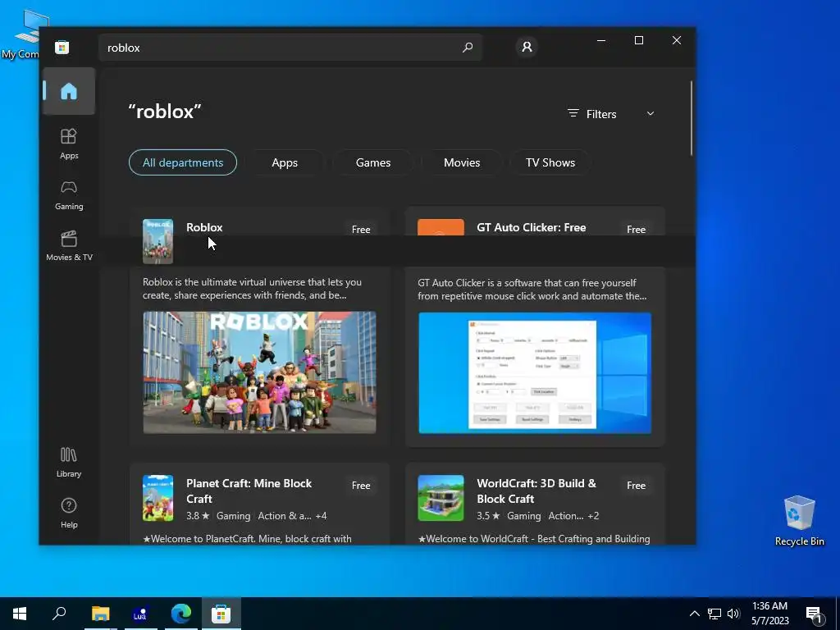Switch to the Movies filter tab
The width and height of the screenshot is (840, 630).
462,162
